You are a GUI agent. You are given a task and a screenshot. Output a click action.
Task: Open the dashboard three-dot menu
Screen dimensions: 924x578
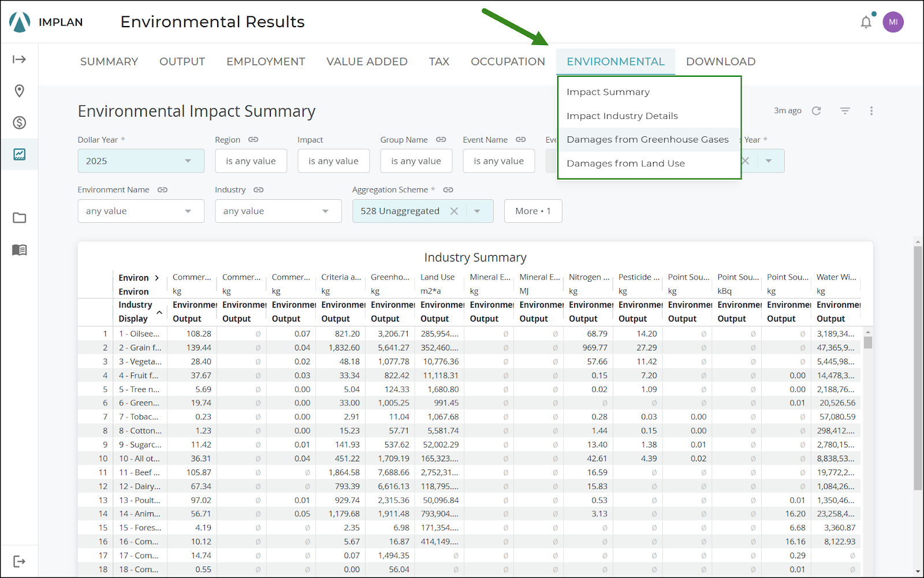871,111
